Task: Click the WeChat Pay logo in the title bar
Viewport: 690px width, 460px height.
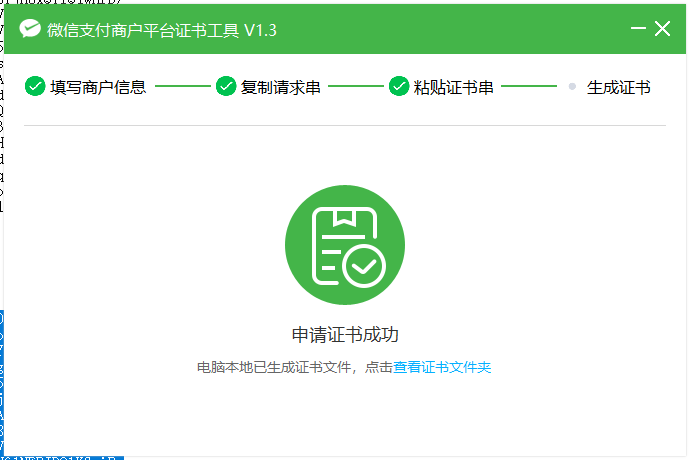Action: coord(30,29)
